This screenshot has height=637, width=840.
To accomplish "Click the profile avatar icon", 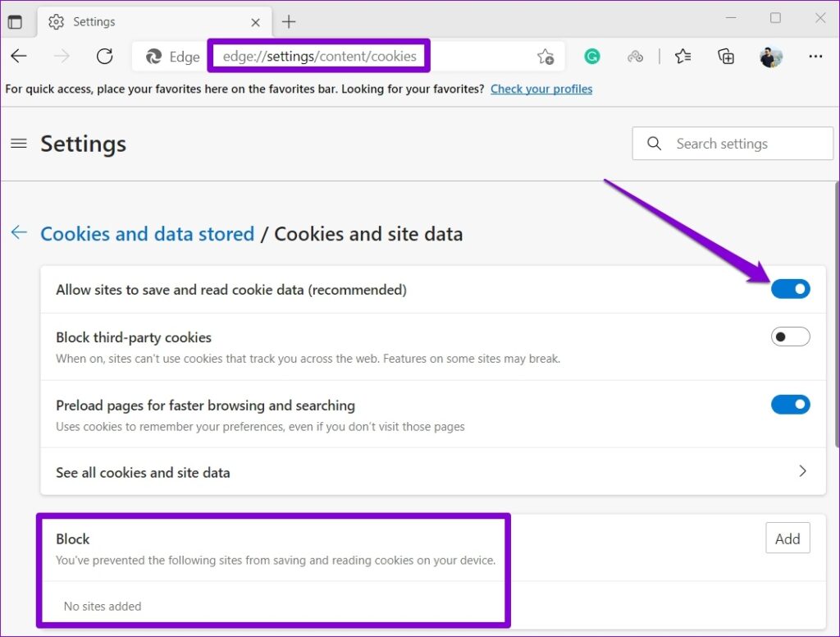I will click(770, 56).
